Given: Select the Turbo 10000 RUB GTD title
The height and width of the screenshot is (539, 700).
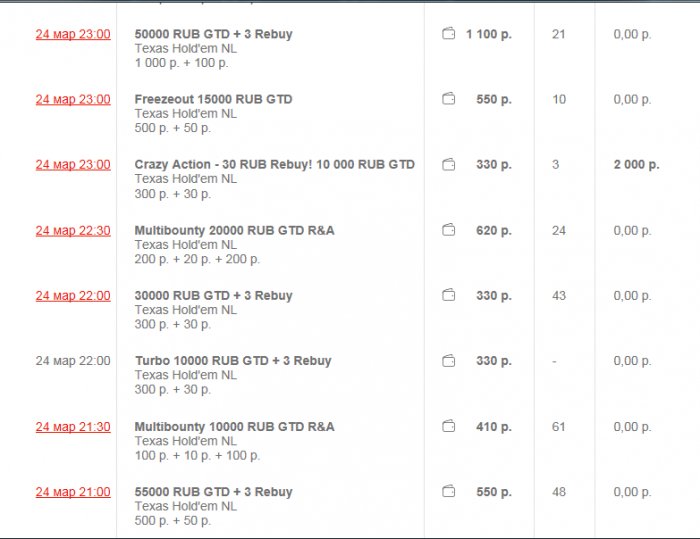Looking at the screenshot, I should tap(233, 361).
